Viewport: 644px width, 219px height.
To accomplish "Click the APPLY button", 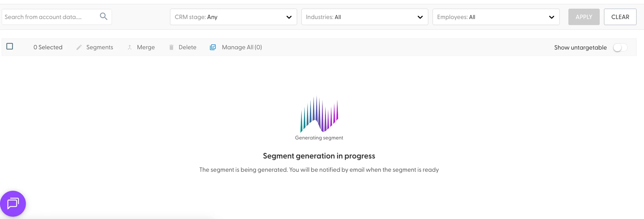I will click(584, 17).
